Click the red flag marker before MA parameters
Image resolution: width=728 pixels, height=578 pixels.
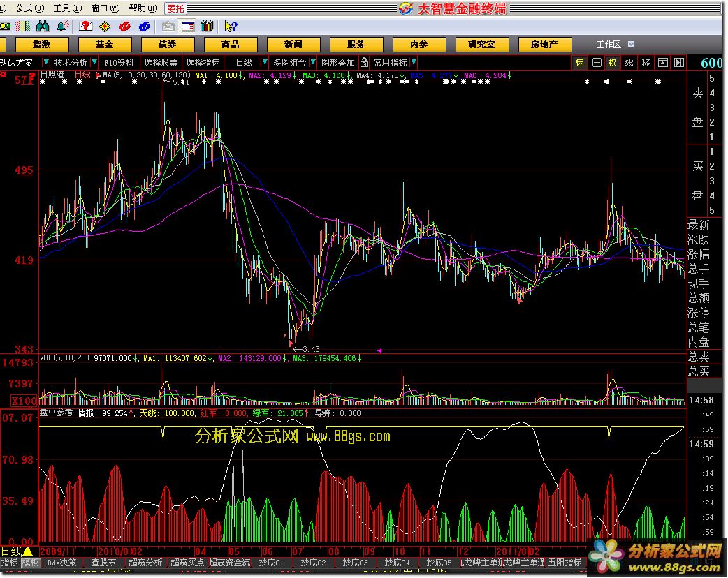pyautogui.click(x=98, y=75)
